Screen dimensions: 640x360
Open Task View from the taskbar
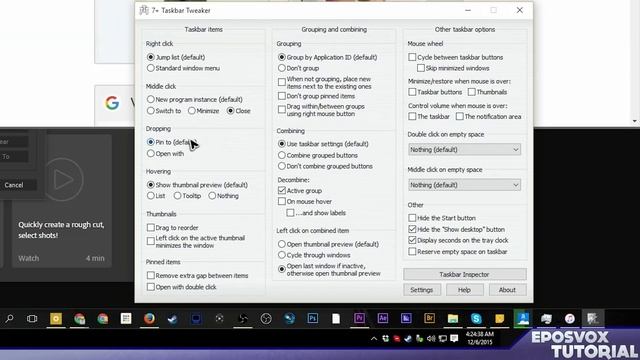pos(32,318)
